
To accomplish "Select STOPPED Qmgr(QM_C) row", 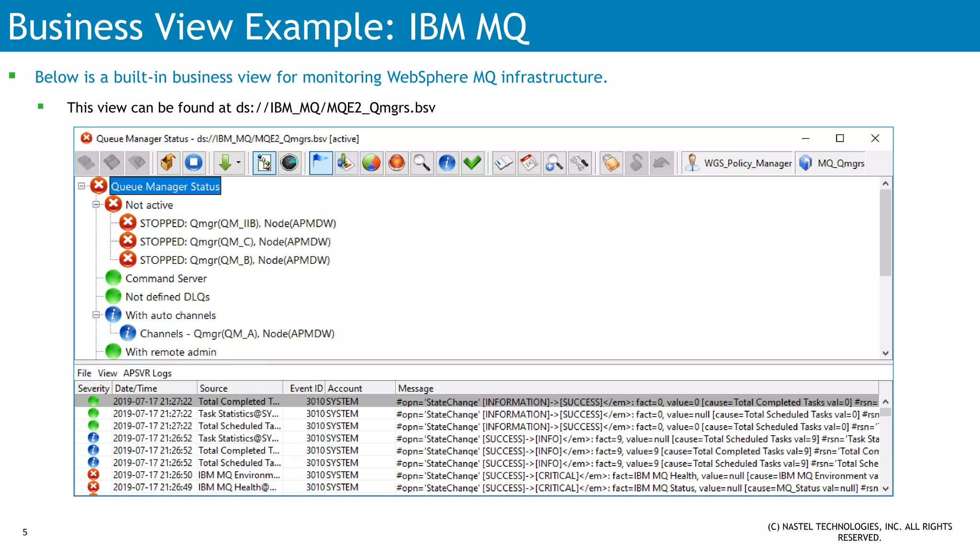I will pyautogui.click(x=235, y=242).
